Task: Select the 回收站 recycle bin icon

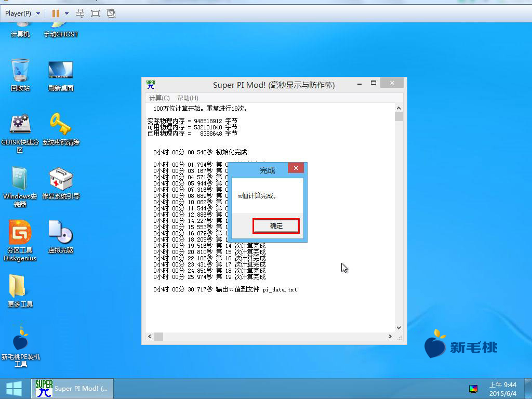Action: click(20, 75)
